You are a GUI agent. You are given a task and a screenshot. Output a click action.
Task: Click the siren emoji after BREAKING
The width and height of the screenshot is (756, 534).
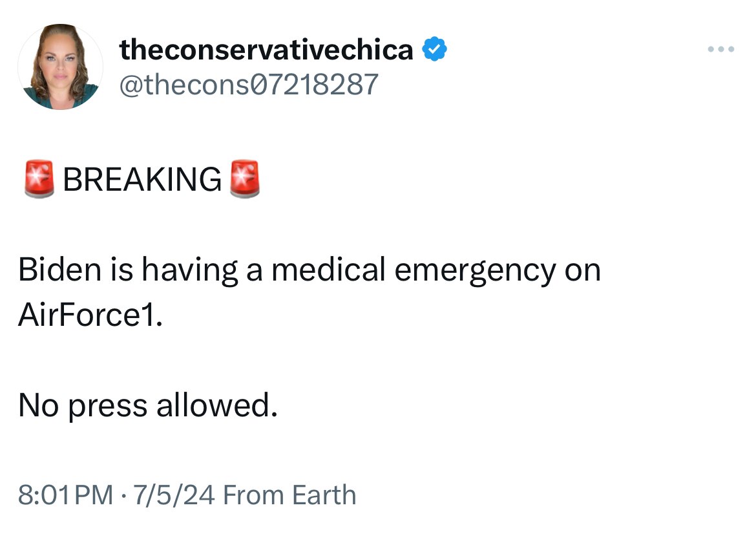click(245, 179)
